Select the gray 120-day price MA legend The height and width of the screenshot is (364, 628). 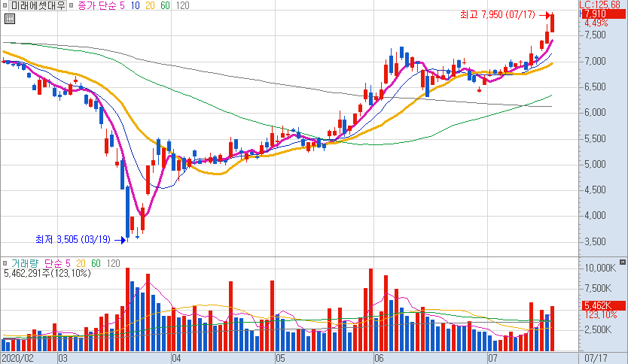[x=183, y=5]
